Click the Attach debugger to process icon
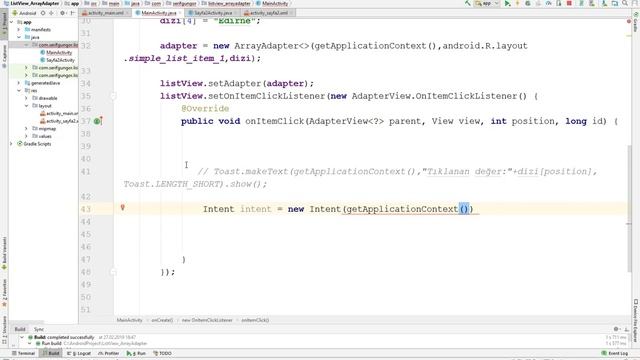Screen dimensions: 640x360 [x=559, y=3]
